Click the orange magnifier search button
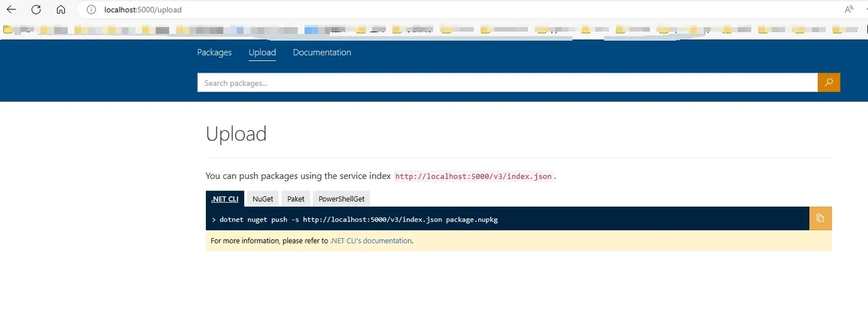The image size is (868, 311). pyautogui.click(x=829, y=83)
